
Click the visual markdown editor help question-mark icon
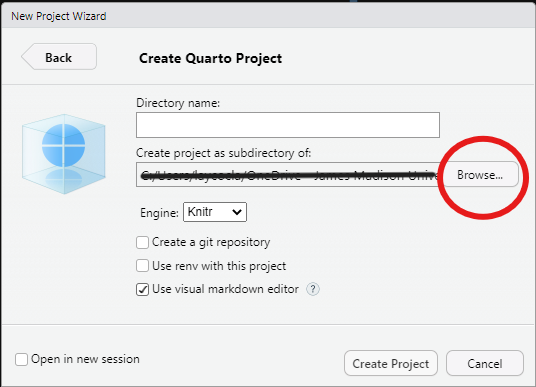point(313,289)
